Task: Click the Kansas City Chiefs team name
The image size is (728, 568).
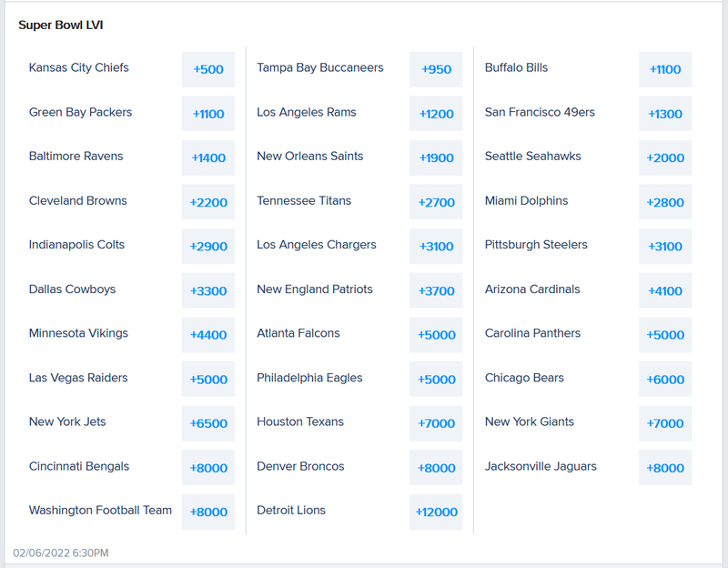Action: tap(78, 67)
